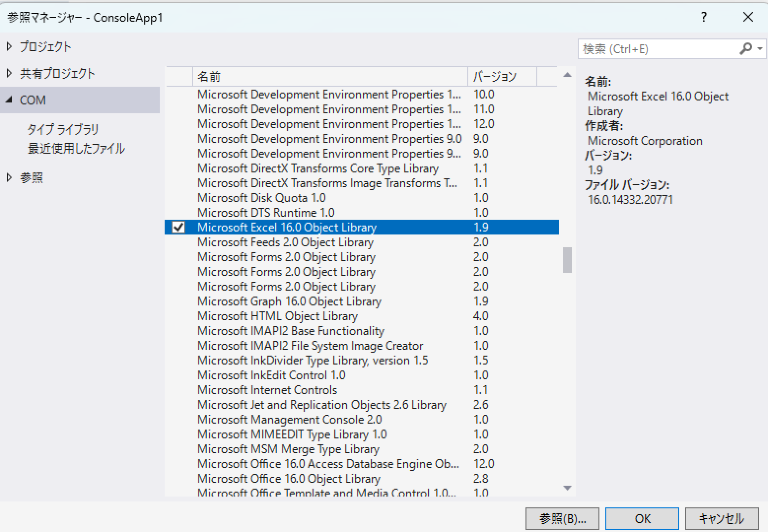Select 最近使用したファイル under COM
768x532 pixels.
pos(76,148)
